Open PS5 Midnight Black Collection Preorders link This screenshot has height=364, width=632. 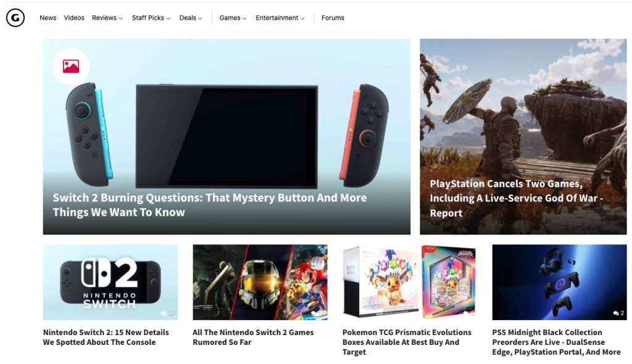pos(556,342)
